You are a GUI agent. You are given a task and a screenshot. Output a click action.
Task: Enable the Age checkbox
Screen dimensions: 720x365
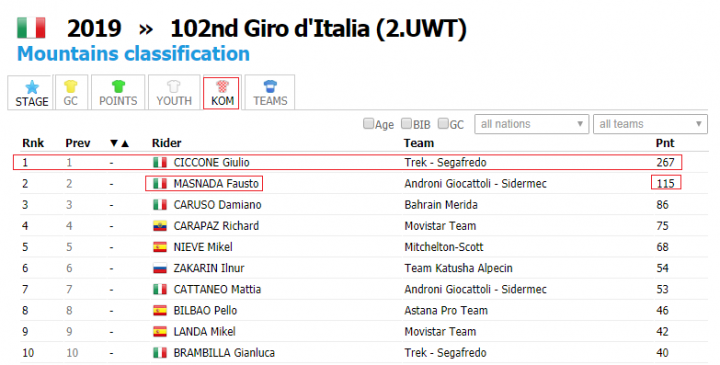click(368, 124)
